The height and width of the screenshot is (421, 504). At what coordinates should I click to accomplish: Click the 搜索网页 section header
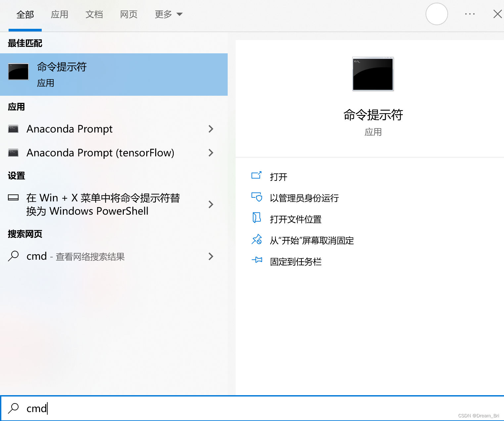[25, 234]
